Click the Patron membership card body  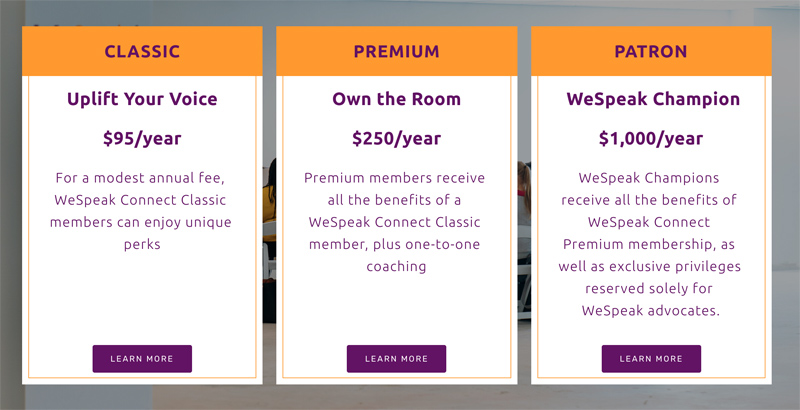651,229
